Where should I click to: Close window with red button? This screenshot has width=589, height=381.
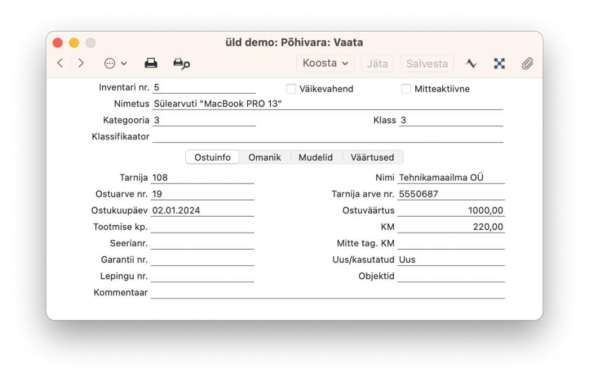[x=57, y=43]
